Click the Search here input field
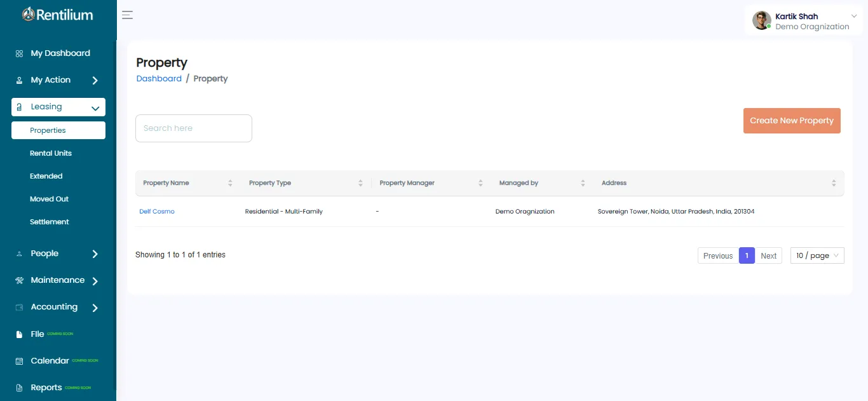868x401 pixels. (194, 128)
